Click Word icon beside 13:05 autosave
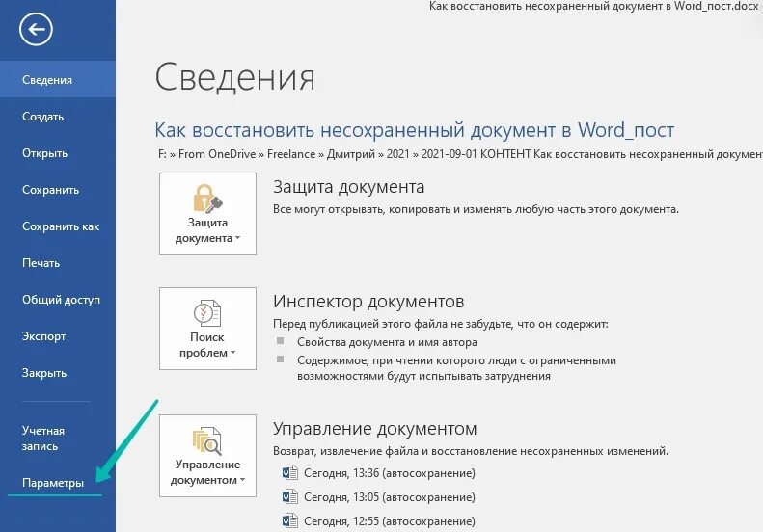The width and height of the screenshot is (763, 532). click(x=290, y=497)
